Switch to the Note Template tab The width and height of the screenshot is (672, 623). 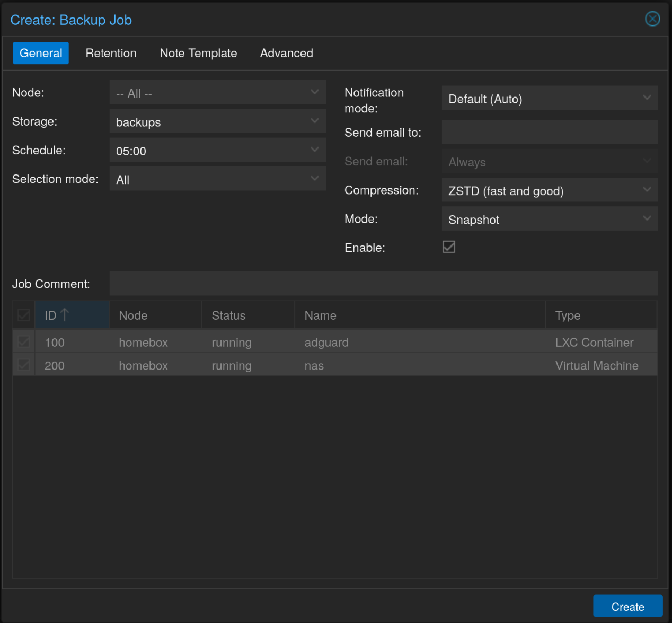pos(198,53)
